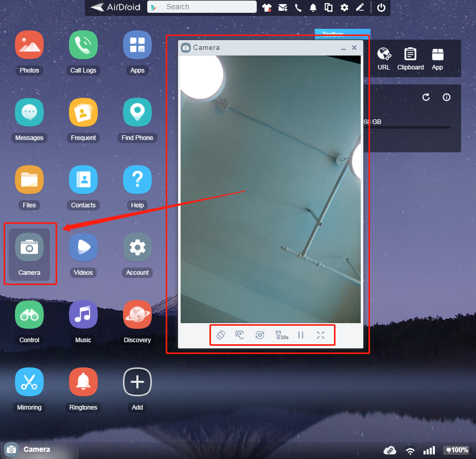
Task: Toggle the 30s flashlight
Action: pos(280,335)
